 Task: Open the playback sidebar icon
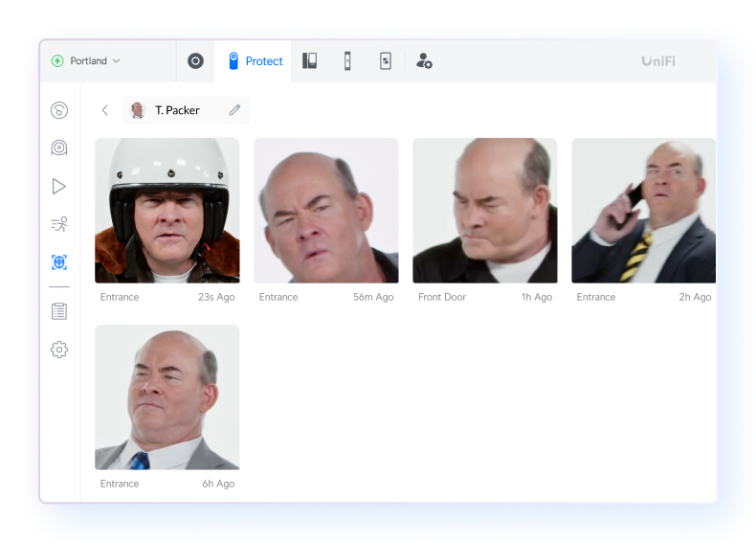click(59, 186)
